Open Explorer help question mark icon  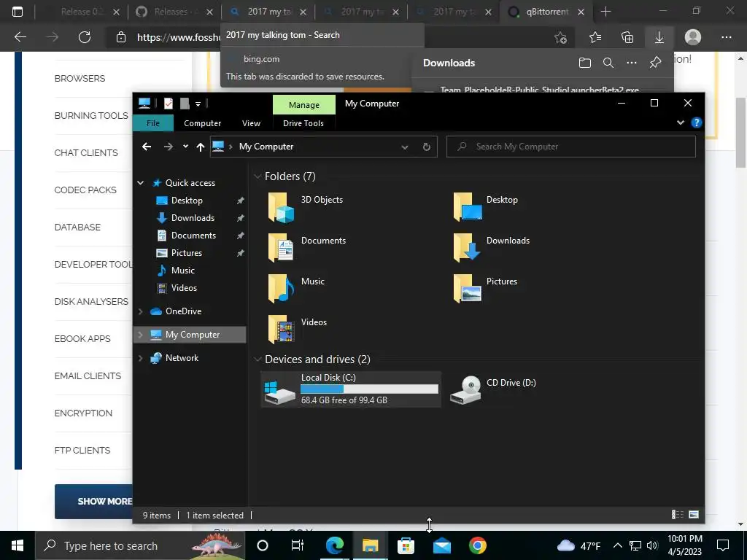coord(696,122)
